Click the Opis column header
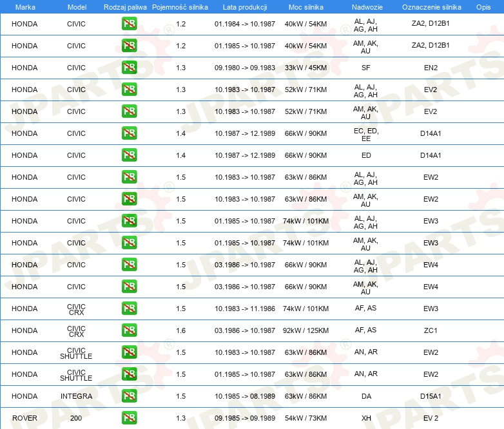 pos(483,7)
